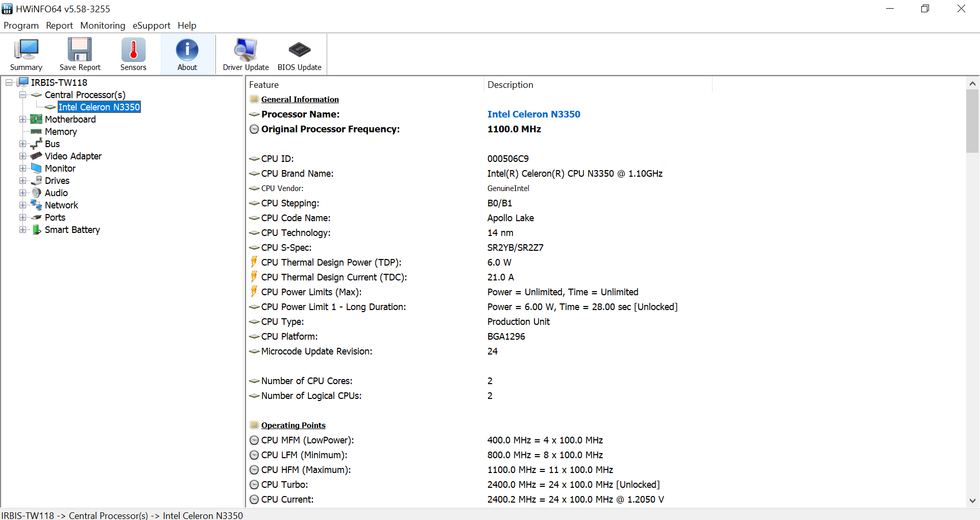The width and height of the screenshot is (980, 520).
Task: Open the Program menu
Action: pos(21,25)
